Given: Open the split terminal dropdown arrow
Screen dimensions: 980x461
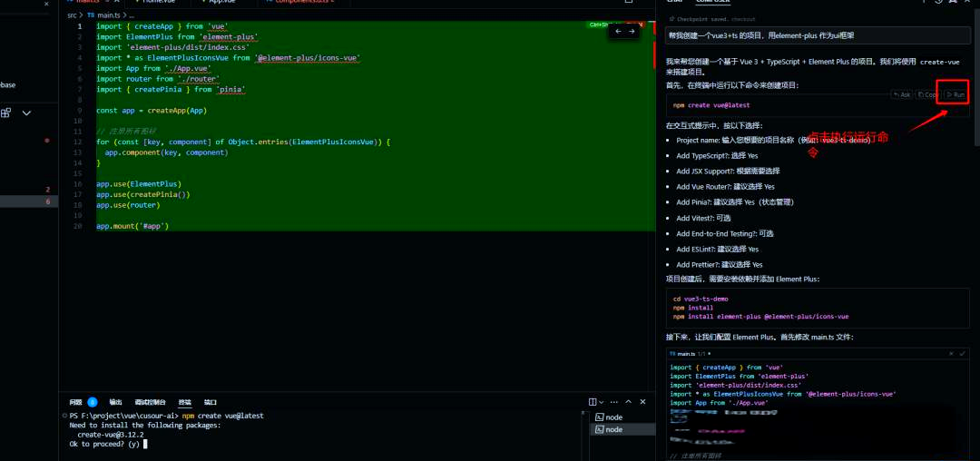Looking at the screenshot, I should click(x=603, y=401).
